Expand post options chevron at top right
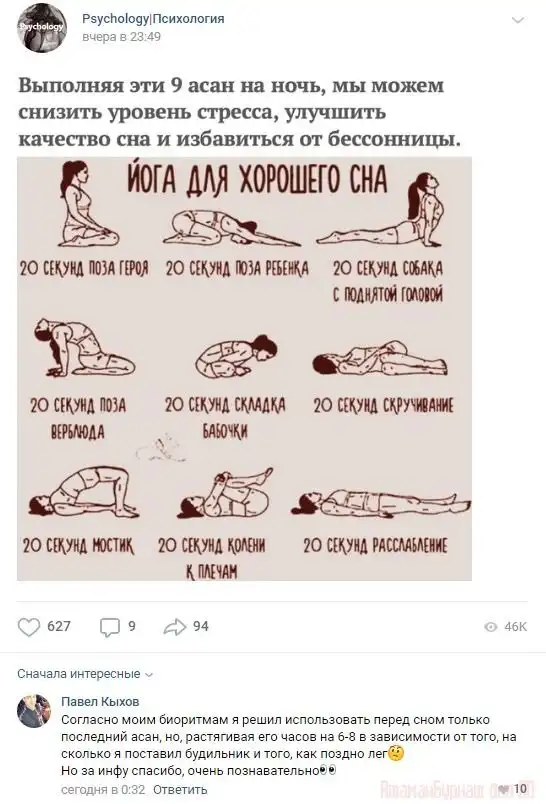Viewport: 546px width, 804px height. pyautogui.click(x=518, y=21)
